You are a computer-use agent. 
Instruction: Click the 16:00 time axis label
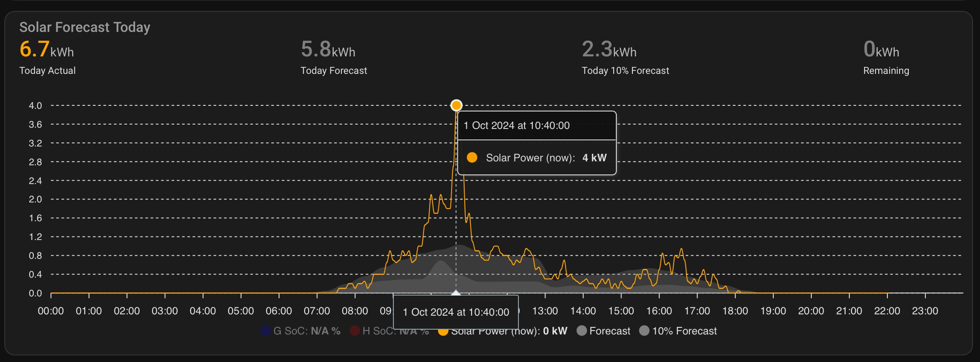tap(659, 311)
